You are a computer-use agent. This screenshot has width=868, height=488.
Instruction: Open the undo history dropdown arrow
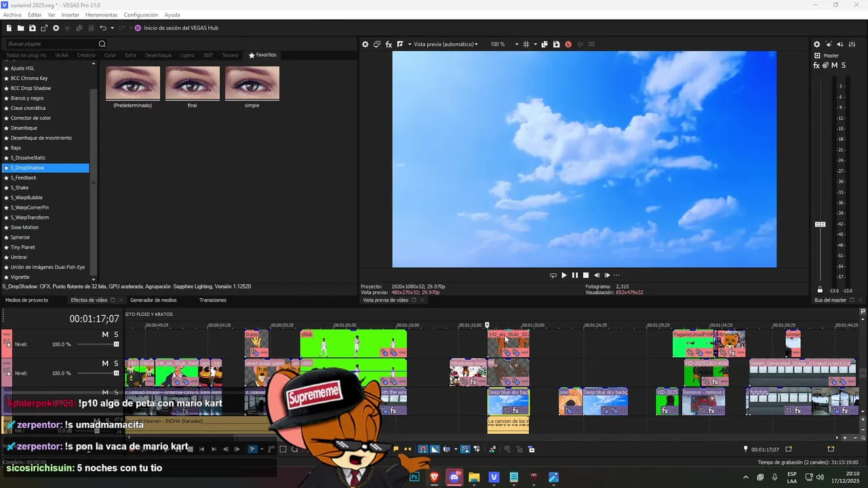click(112, 28)
